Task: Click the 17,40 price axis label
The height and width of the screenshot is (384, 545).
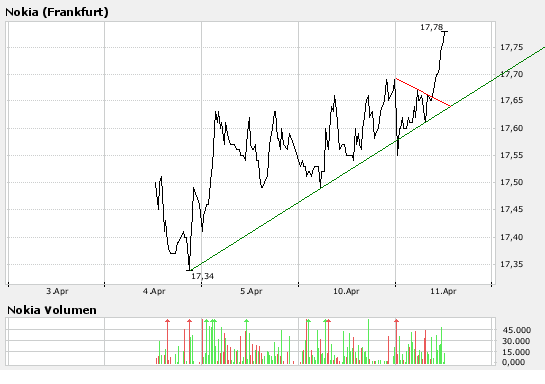Action: [511, 237]
